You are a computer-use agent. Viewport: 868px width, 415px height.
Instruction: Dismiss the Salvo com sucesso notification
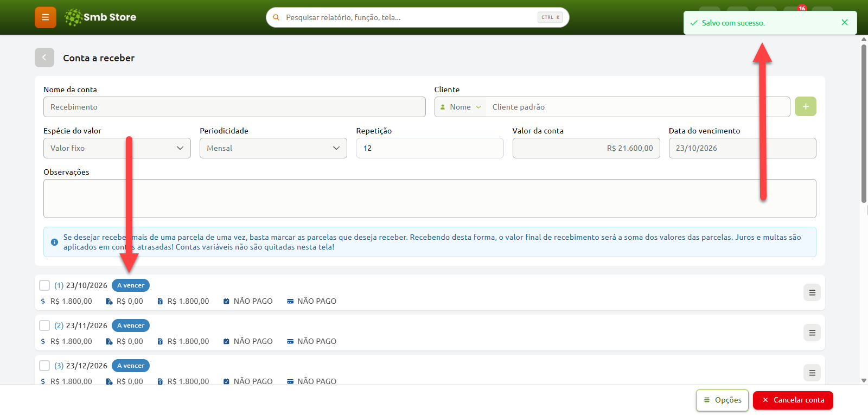coord(845,22)
